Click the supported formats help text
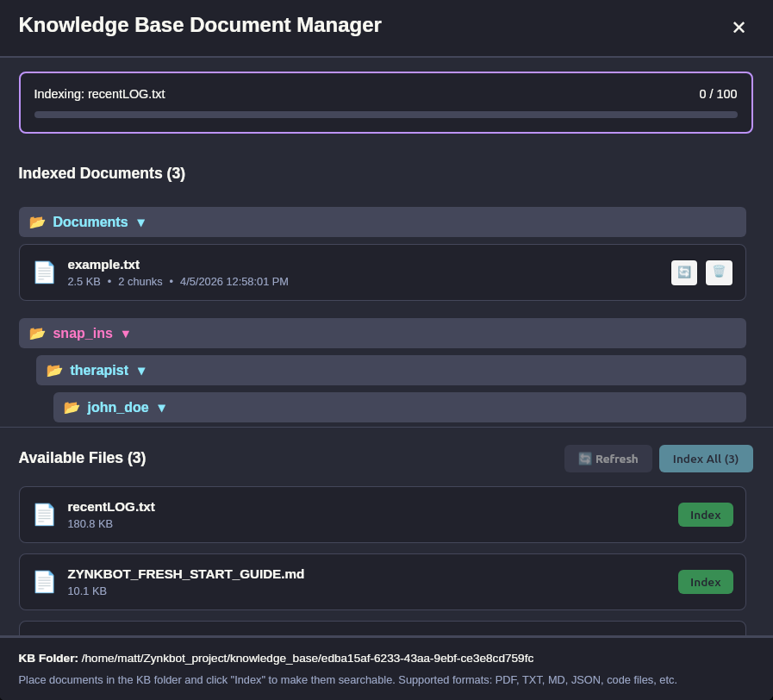The width and height of the screenshot is (773, 700). (x=347, y=680)
